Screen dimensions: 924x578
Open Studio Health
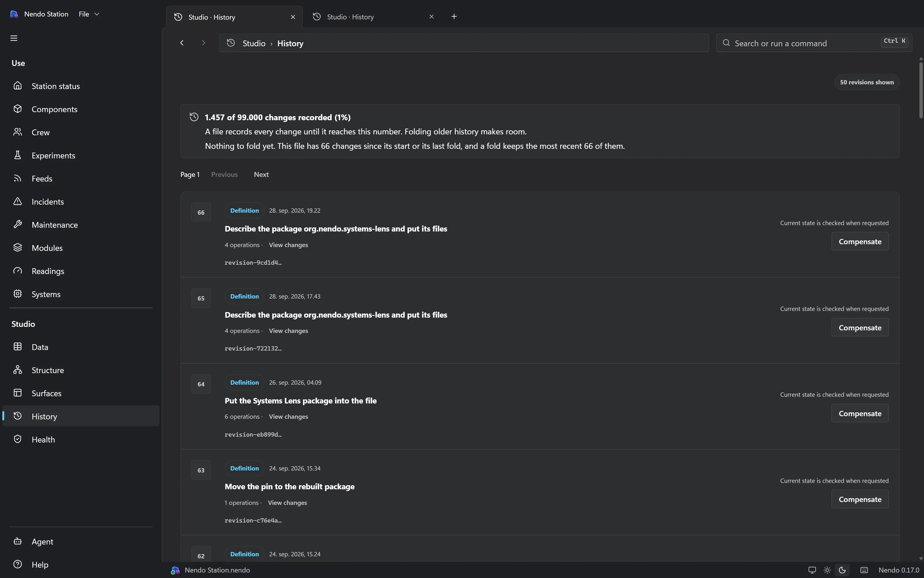[x=81, y=440]
